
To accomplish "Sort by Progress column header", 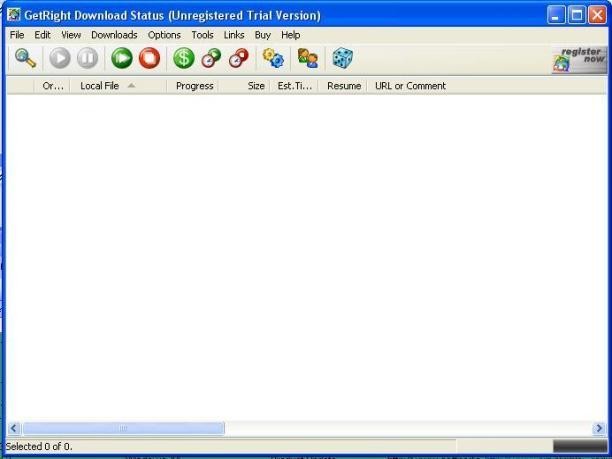I will pyautogui.click(x=193, y=86).
